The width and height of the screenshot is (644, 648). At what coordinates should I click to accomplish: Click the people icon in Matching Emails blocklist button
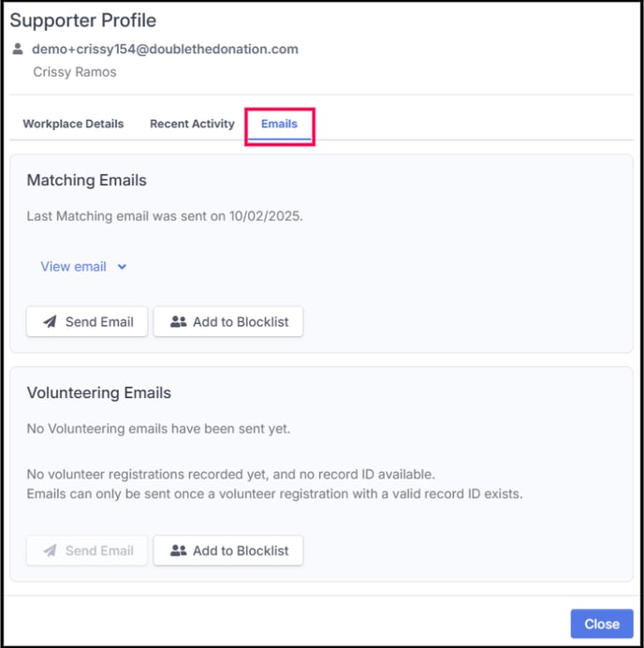[x=179, y=322]
